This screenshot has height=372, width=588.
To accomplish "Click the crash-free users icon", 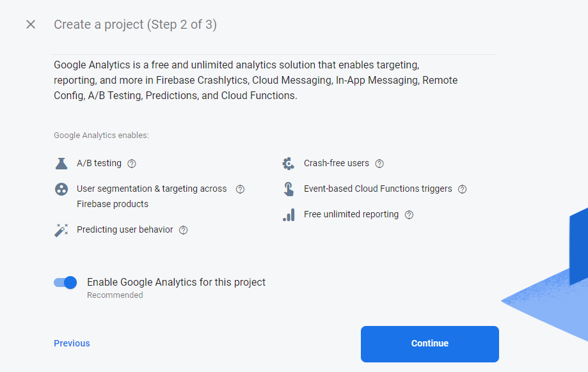I will pyautogui.click(x=289, y=163).
